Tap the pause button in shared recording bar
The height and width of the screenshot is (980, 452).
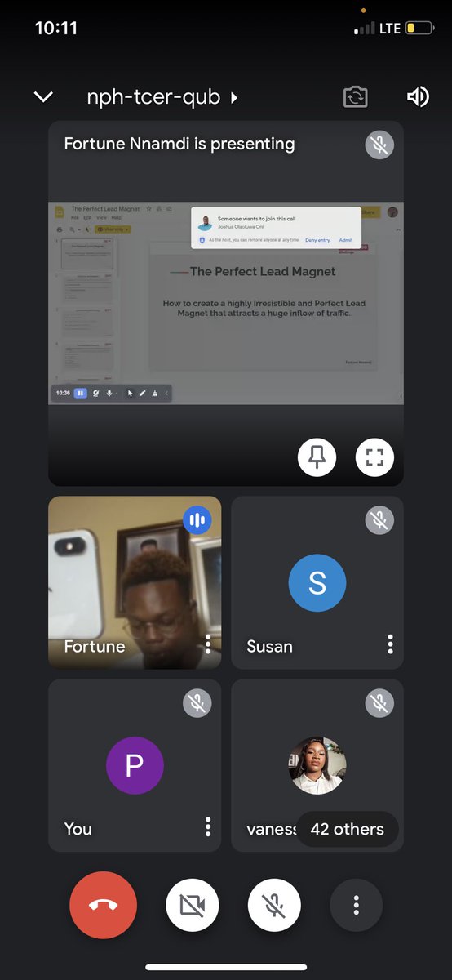click(x=81, y=393)
